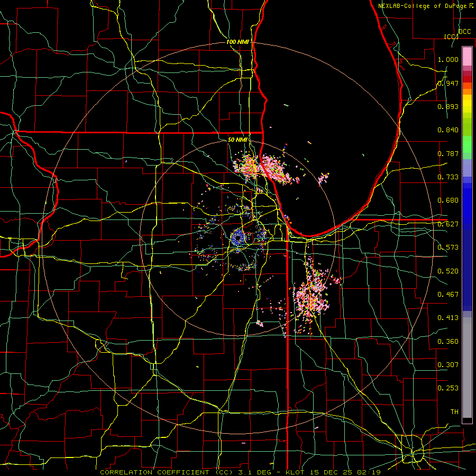The height and width of the screenshot is (476, 476).
Task: Click the [CC] legend label
Action: click(x=451, y=36)
